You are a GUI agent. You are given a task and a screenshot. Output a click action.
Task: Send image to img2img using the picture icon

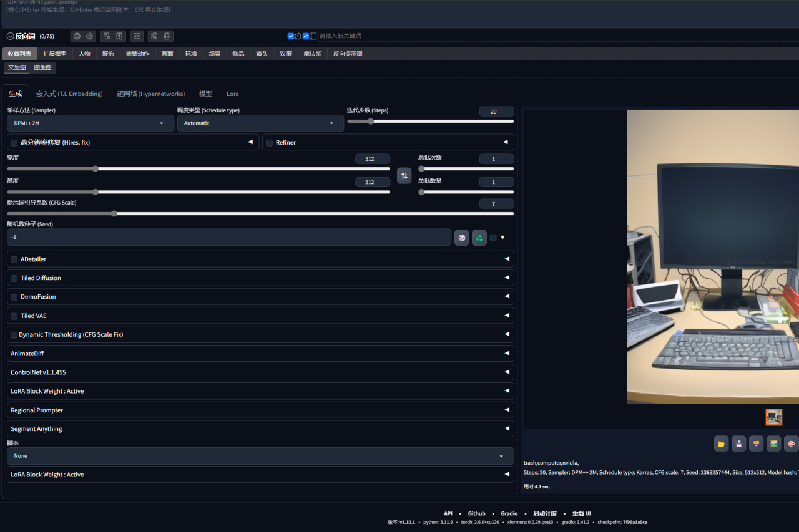pos(774,443)
